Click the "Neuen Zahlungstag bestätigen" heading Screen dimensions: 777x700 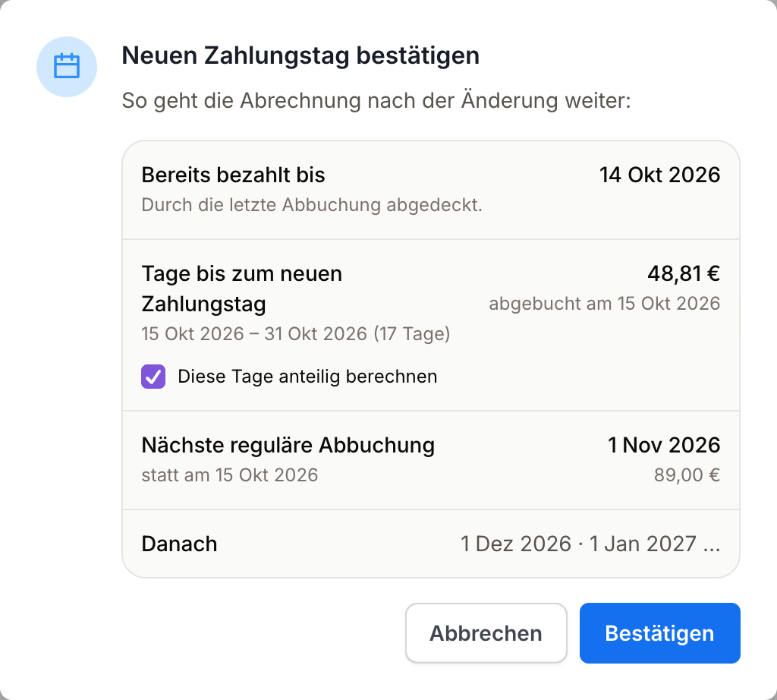[300, 55]
